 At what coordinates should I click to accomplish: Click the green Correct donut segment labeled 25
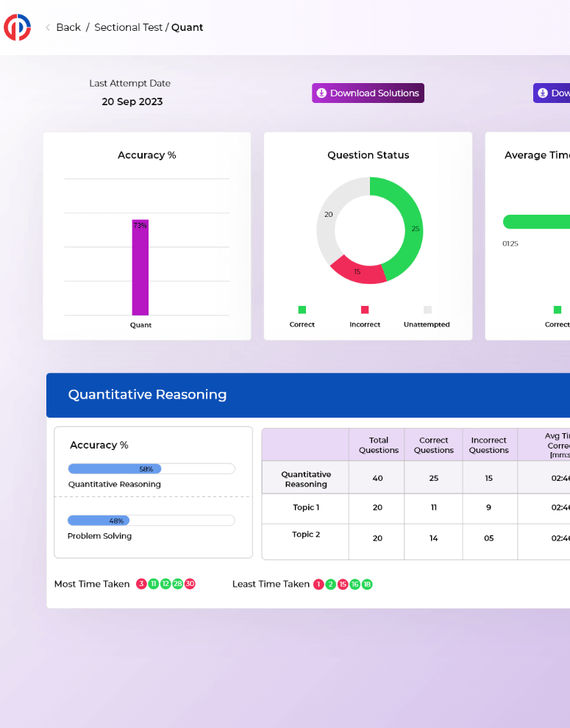pyautogui.click(x=413, y=228)
